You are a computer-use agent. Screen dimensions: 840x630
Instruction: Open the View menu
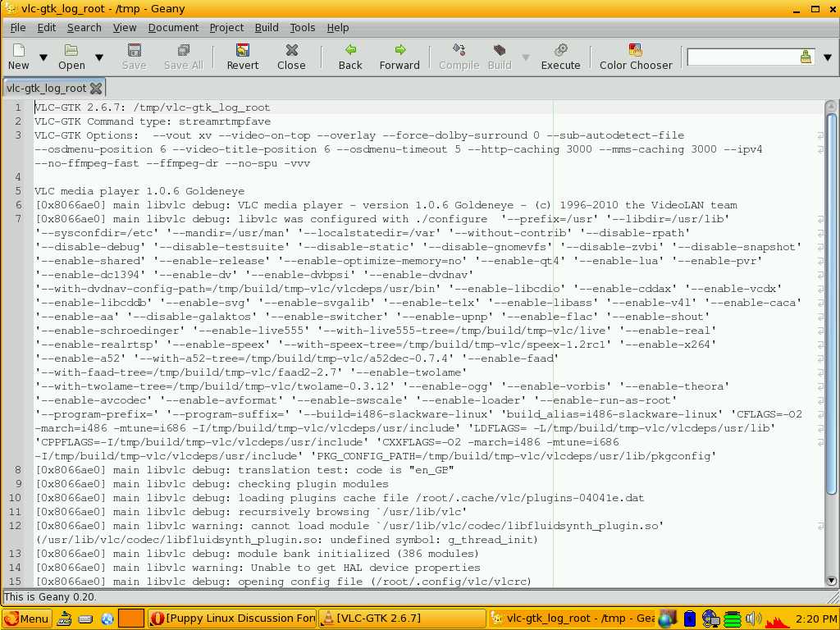[125, 28]
